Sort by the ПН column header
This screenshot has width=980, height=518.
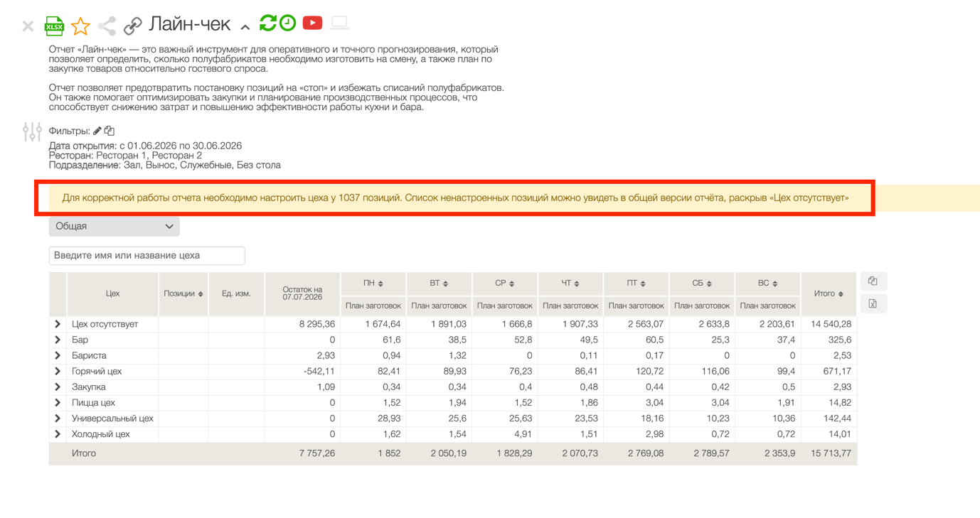[x=373, y=283]
